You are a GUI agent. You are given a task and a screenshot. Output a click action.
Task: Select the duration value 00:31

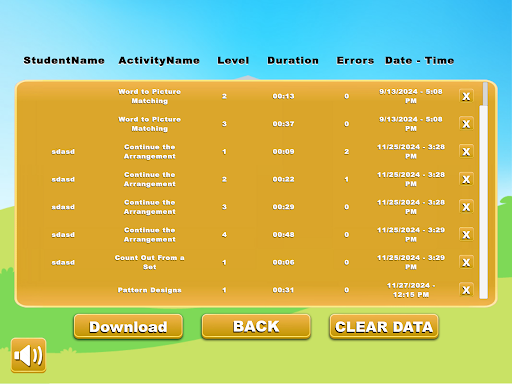(x=283, y=290)
